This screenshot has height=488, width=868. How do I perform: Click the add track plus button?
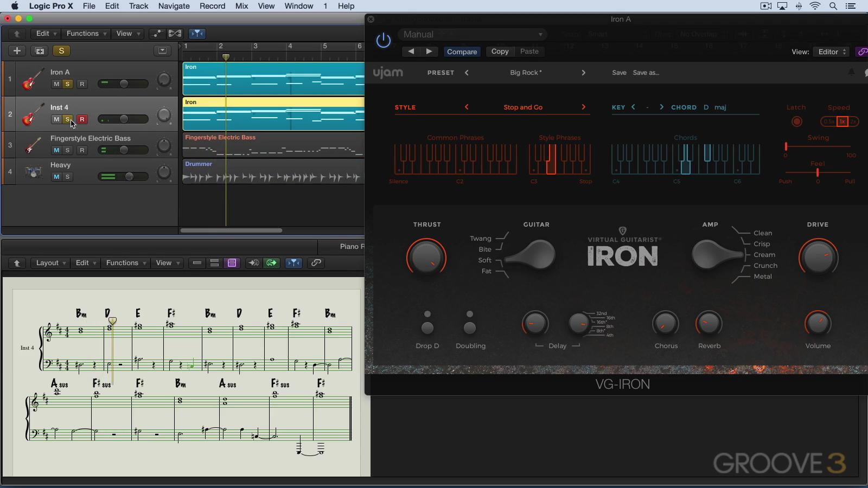coord(17,50)
